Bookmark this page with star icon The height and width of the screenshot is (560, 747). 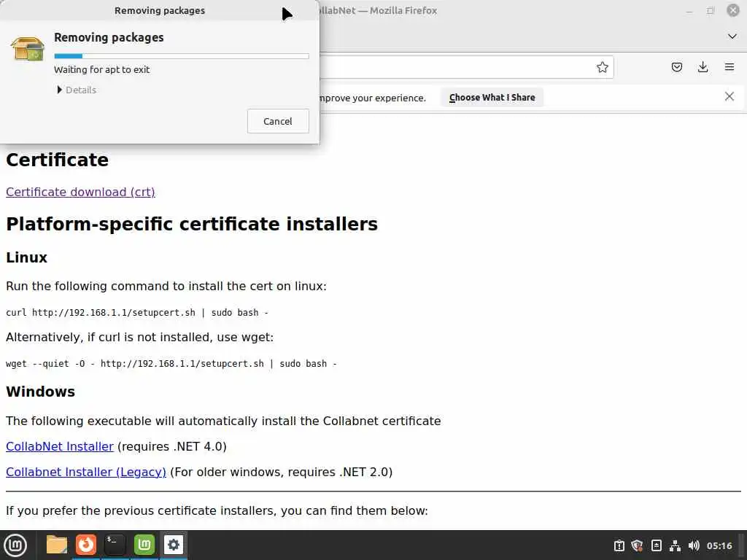coord(602,67)
